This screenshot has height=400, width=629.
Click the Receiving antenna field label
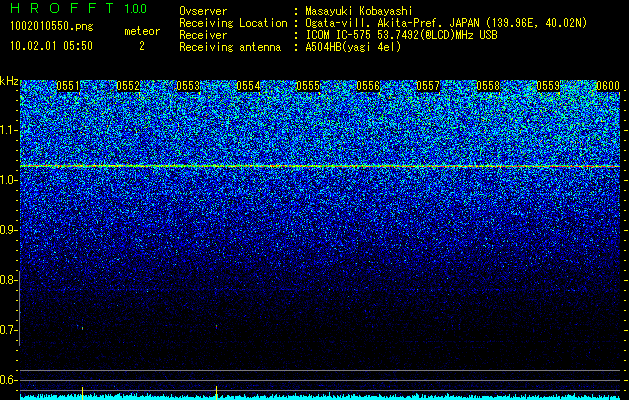[x=230, y=47]
